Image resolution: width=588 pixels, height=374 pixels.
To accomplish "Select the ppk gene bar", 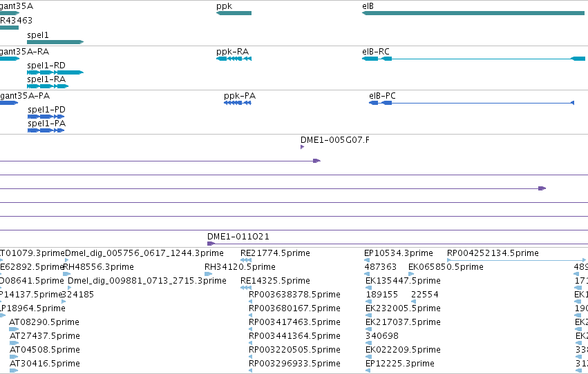I will click(x=234, y=13).
